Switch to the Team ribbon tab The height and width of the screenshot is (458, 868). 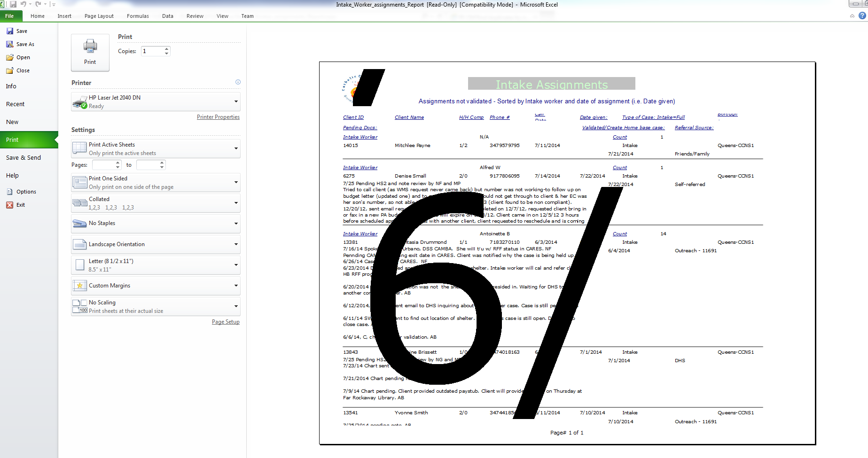247,16
